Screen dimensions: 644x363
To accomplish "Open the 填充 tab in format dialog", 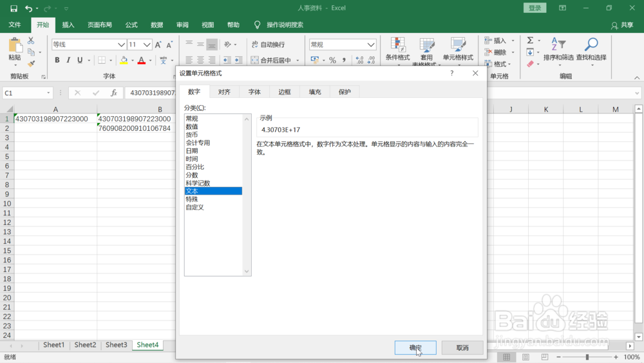I will point(315,92).
